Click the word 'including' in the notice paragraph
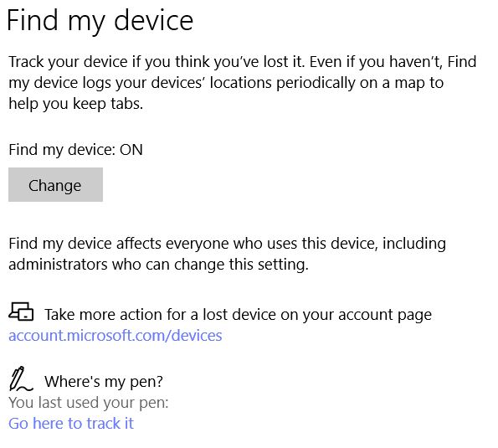This screenshot has height=448, width=498. point(414,244)
